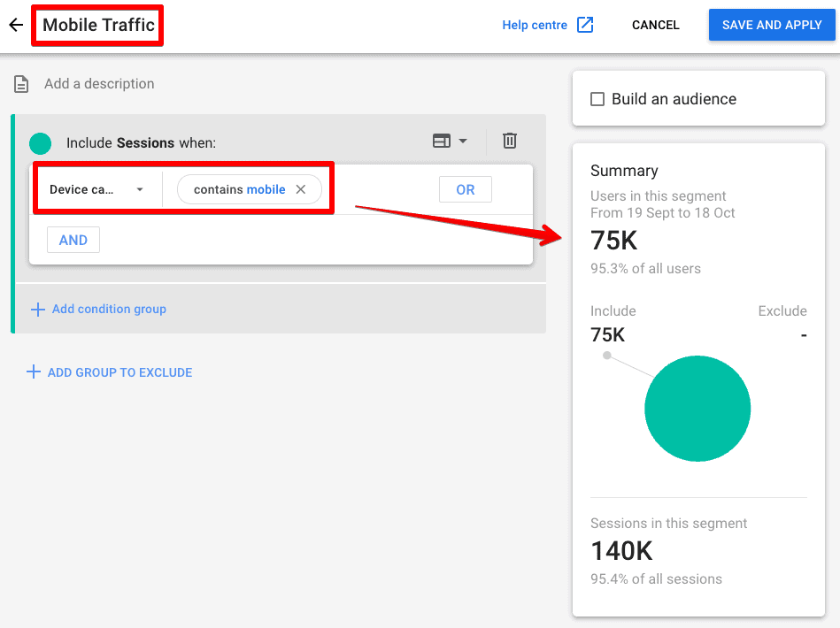Expand the scope selector dropdown arrow
Viewport: 840px width, 628px height.
(462, 141)
